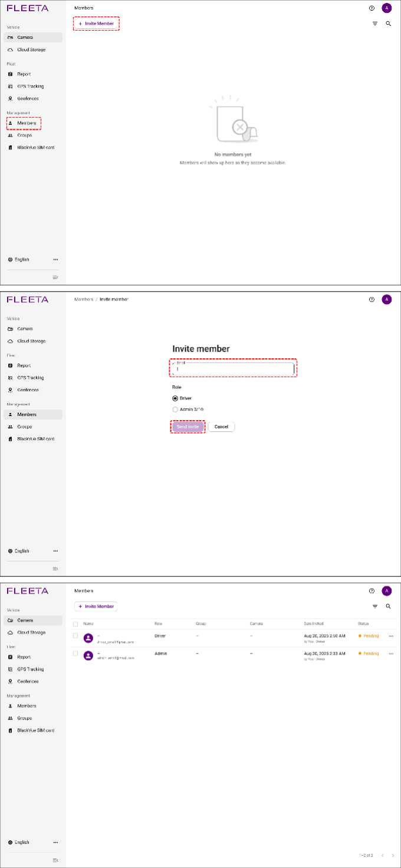This screenshot has width=401, height=868.
Task: Check the checkbox for the Admin member row
Action: pos(75,654)
